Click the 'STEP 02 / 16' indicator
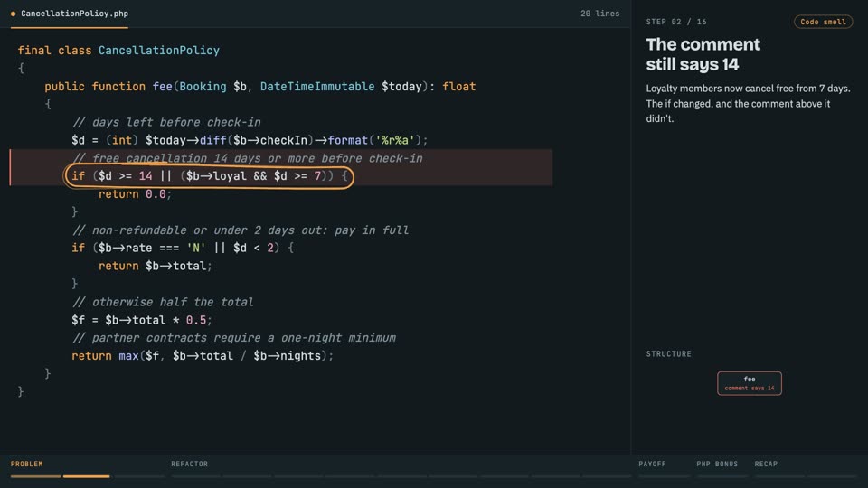Image resolution: width=868 pixels, height=488 pixels. (676, 22)
